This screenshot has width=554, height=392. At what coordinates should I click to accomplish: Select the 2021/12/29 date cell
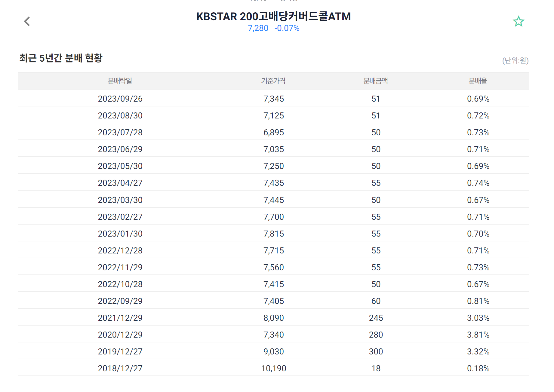tap(120, 318)
